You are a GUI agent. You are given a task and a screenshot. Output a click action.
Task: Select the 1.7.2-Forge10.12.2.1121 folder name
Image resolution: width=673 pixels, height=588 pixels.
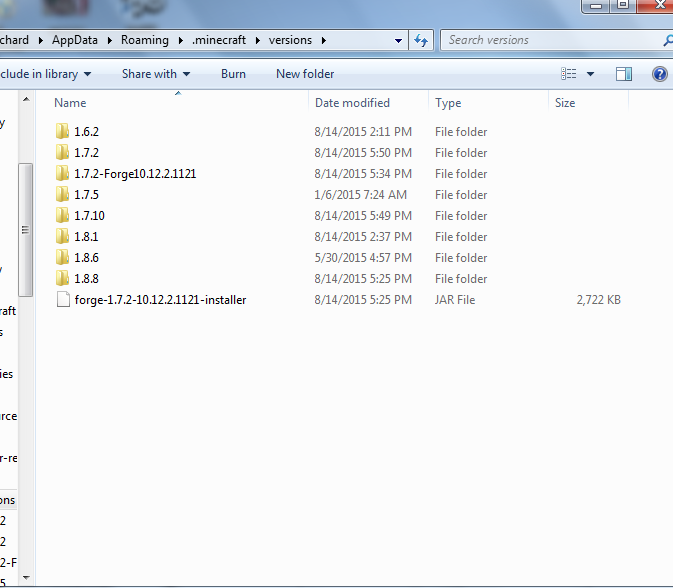[x=135, y=174]
